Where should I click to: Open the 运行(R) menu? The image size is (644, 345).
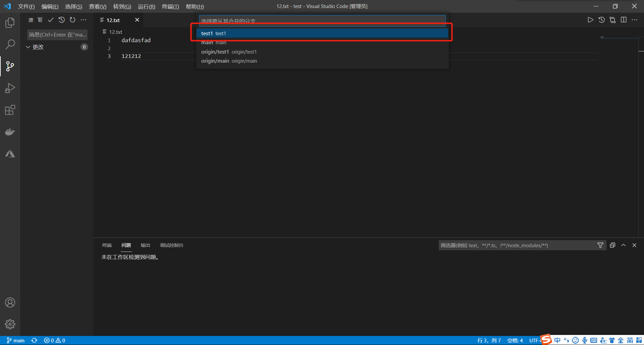tap(147, 6)
